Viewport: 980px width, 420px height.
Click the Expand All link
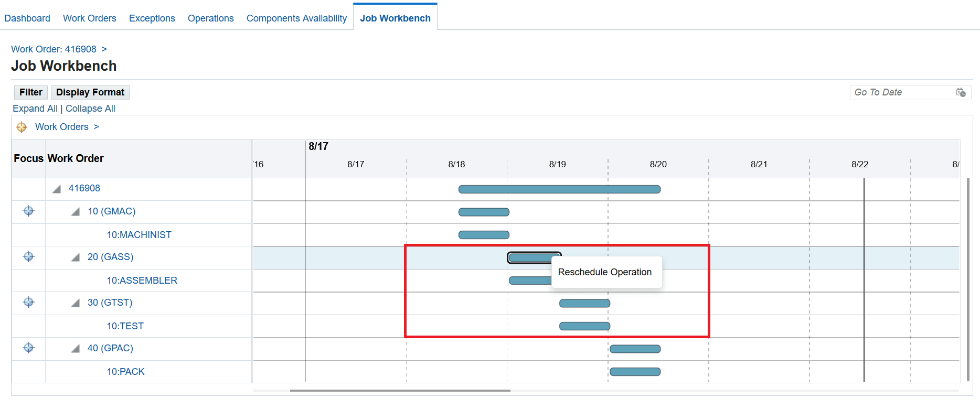point(35,109)
